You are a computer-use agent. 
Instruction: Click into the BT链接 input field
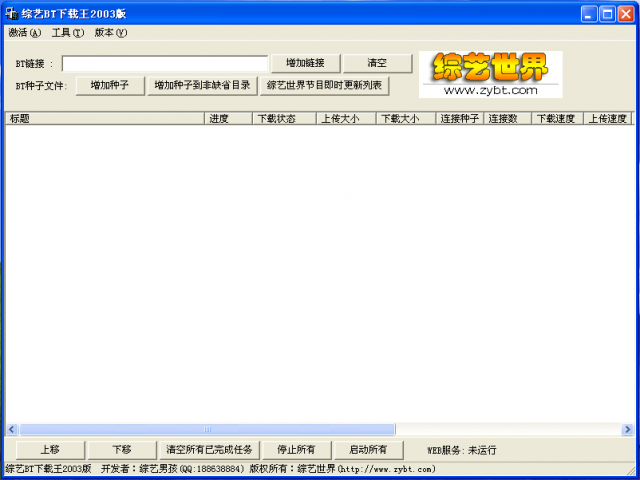165,64
